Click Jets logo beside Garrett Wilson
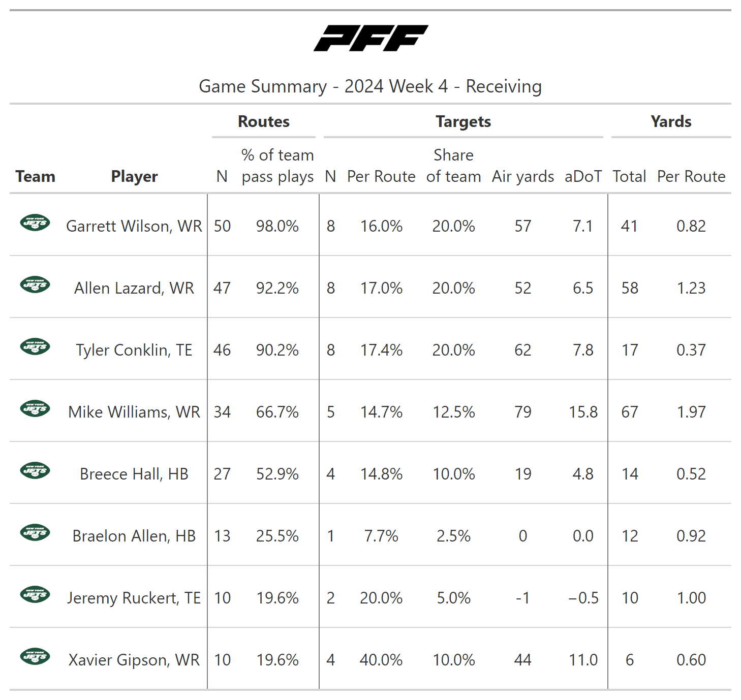741x700 pixels. coord(35,222)
